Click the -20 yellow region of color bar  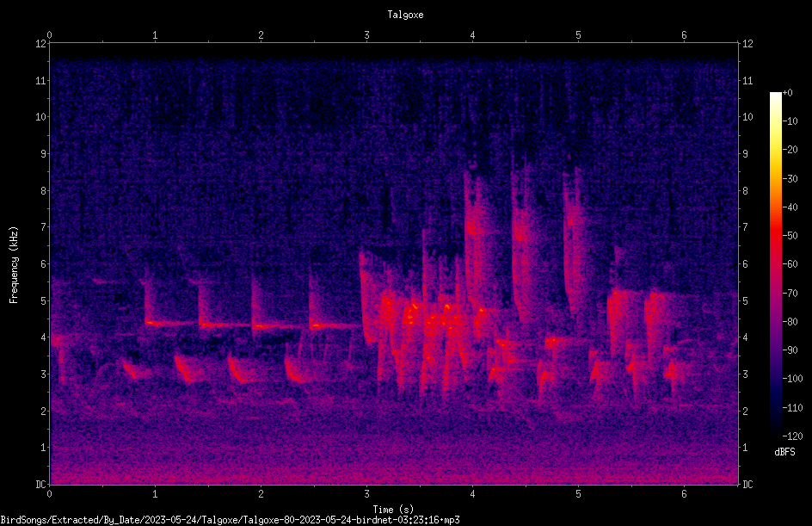click(775, 149)
